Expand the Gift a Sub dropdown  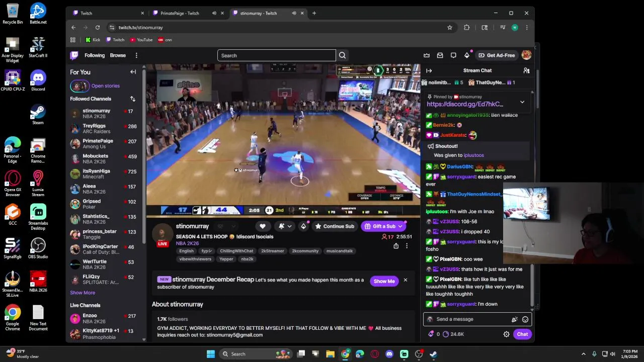tap(400, 226)
